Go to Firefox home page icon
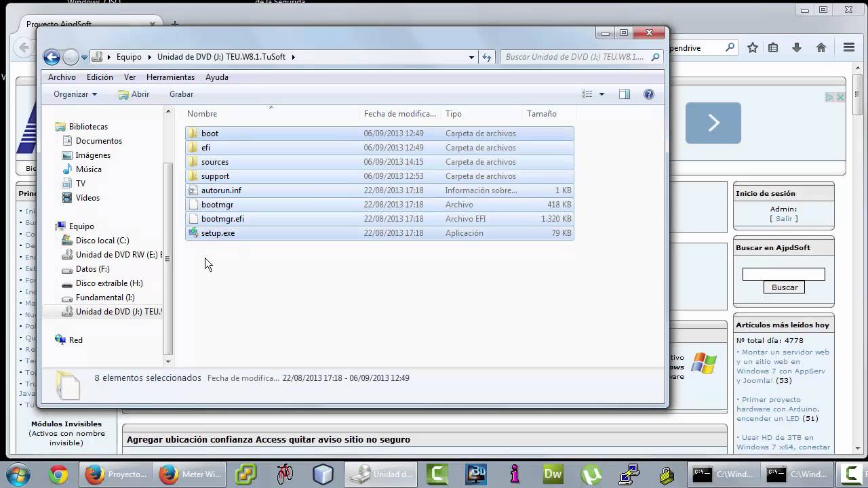The height and width of the screenshot is (488, 868). point(821,47)
